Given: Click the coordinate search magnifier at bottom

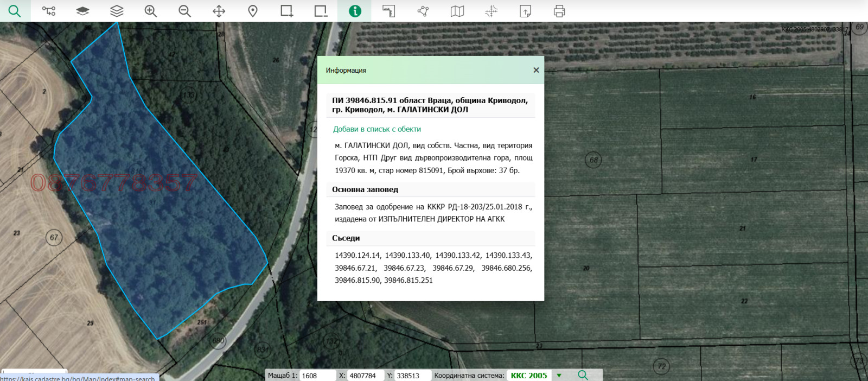Looking at the screenshot, I should pyautogui.click(x=583, y=376).
